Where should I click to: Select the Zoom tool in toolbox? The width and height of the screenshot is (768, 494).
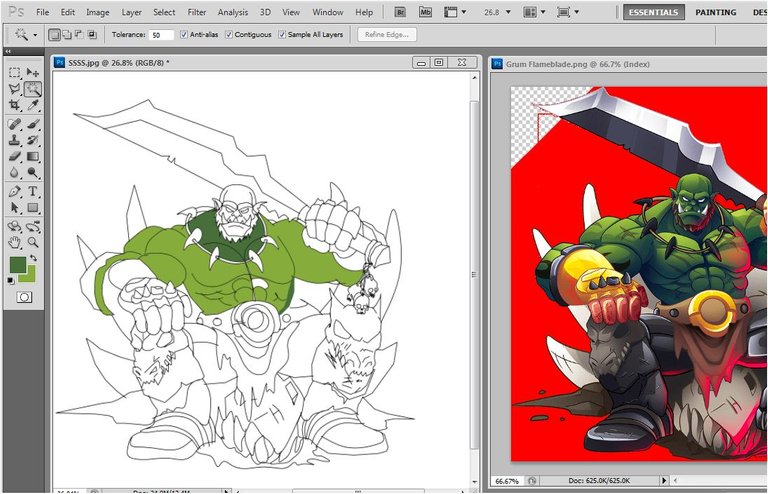33,242
